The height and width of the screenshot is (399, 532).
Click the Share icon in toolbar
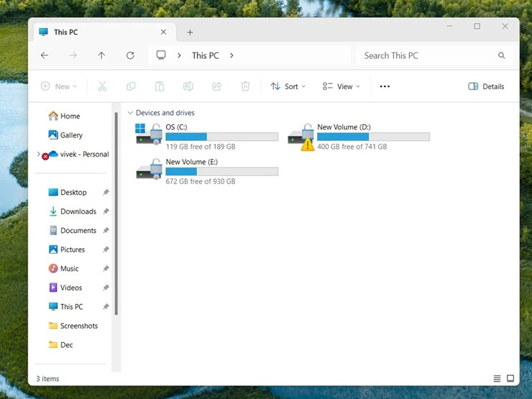point(217,86)
